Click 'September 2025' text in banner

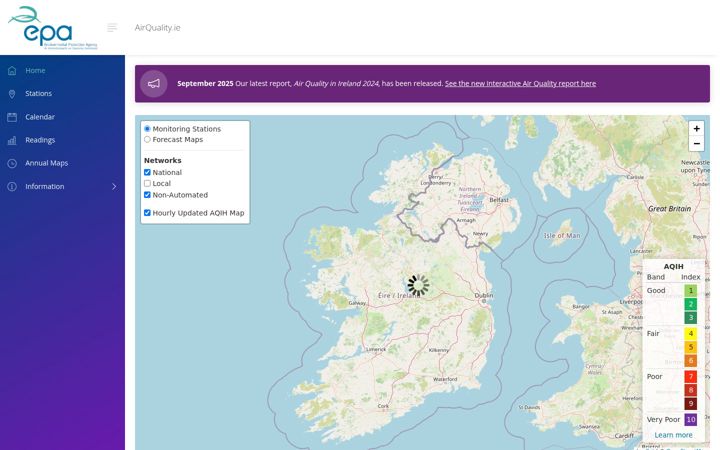click(x=205, y=84)
